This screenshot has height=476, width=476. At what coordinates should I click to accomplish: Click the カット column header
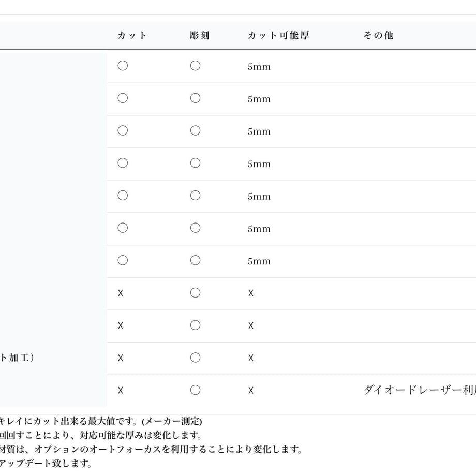(x=132, y=36)
